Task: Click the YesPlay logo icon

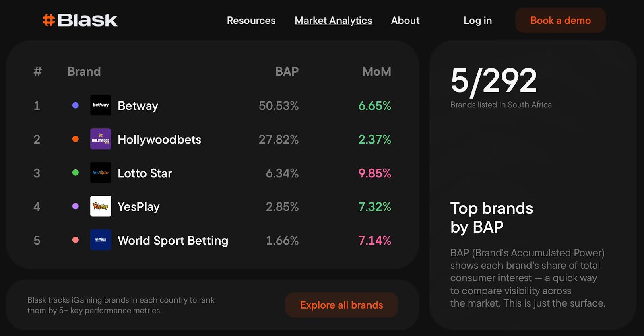Action: click(x=101, y=206)
